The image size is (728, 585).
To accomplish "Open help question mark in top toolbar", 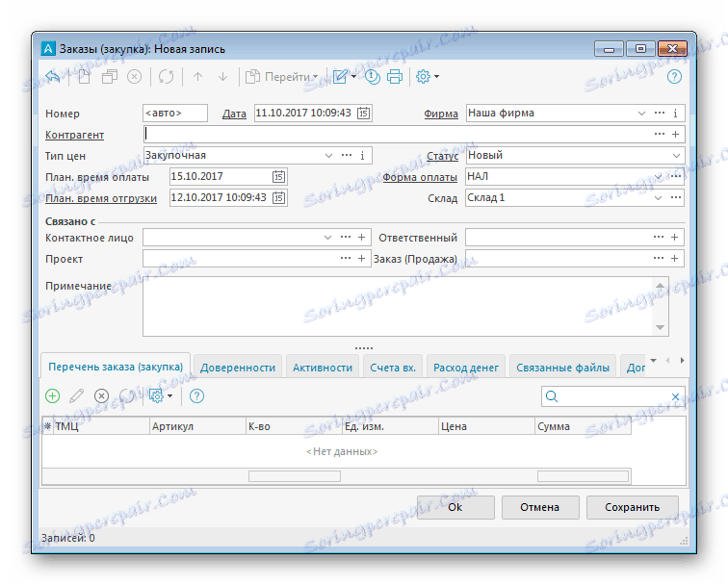I will point(674,77).
